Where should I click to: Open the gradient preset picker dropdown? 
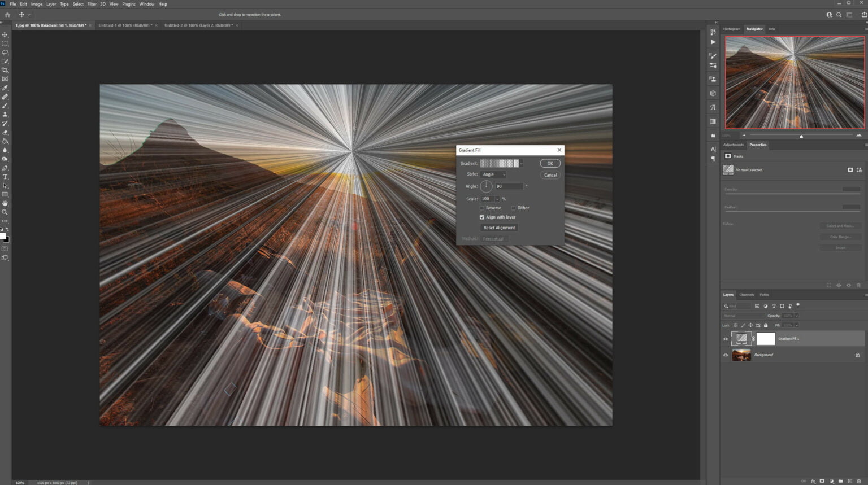520,163
